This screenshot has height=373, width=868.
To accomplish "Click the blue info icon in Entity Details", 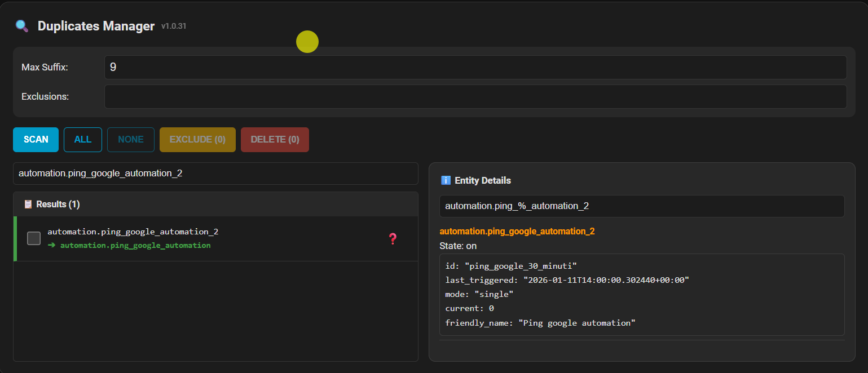I will click(x=446, y=180).
